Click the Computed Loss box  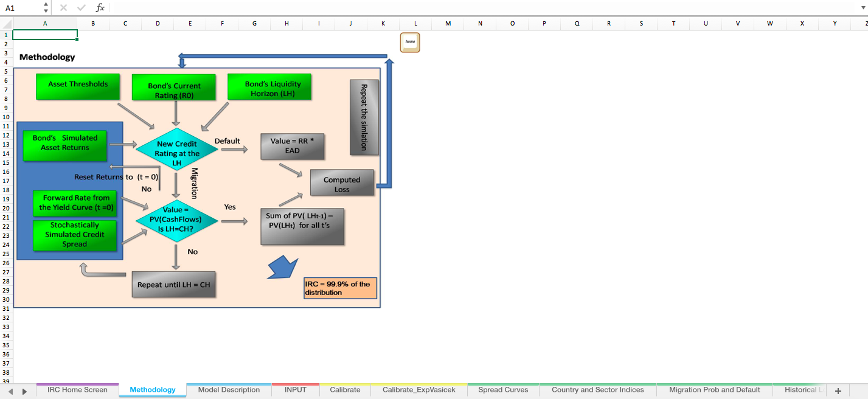click(x=342, y=184)
